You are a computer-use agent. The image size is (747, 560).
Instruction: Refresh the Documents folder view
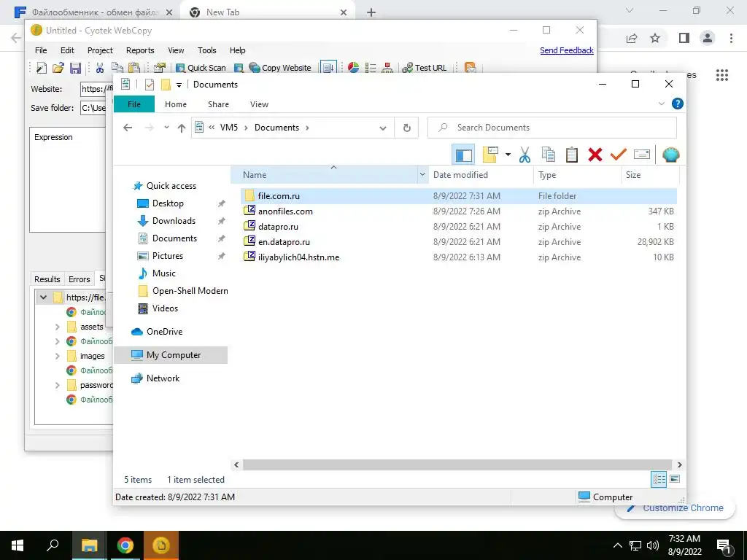click(406, 128)
